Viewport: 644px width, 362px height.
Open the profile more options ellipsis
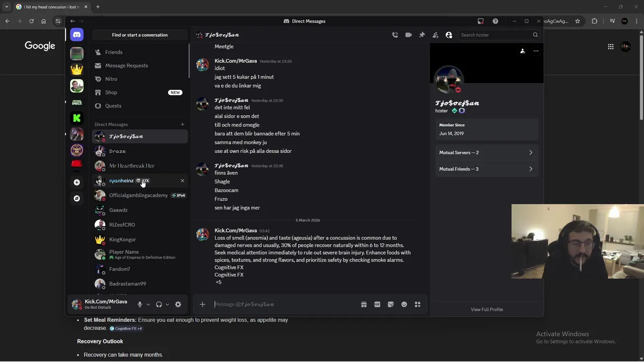click(536, 51)
